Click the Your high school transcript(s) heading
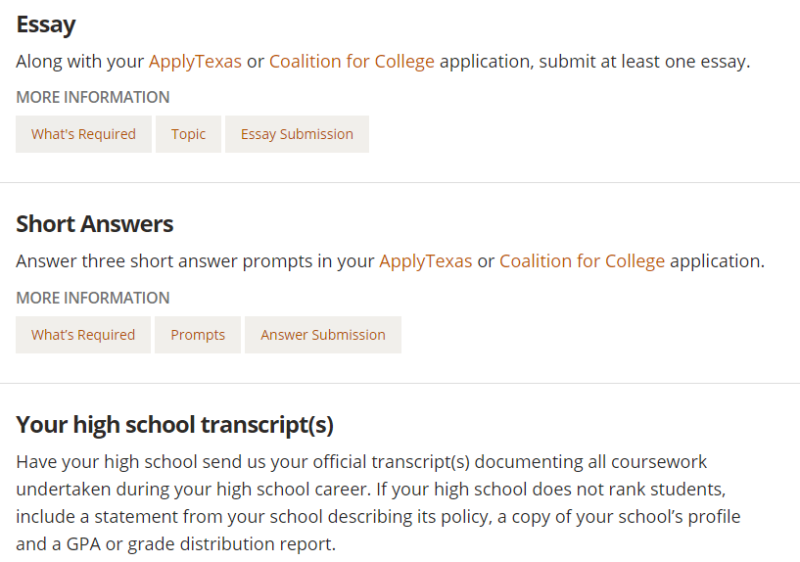The height and width of the screenshot is (562, 800). tap(175, 425)
